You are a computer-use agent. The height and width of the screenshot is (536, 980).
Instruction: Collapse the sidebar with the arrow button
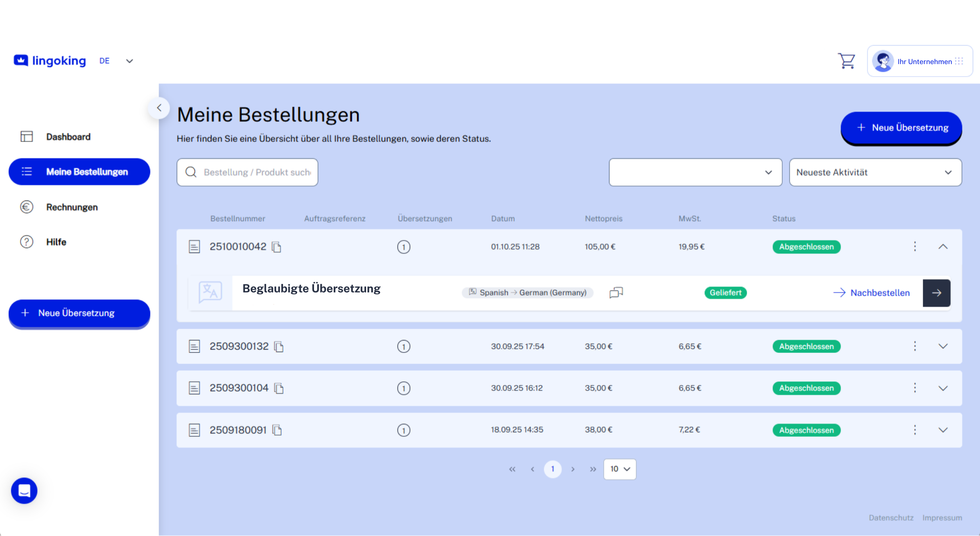159,108
